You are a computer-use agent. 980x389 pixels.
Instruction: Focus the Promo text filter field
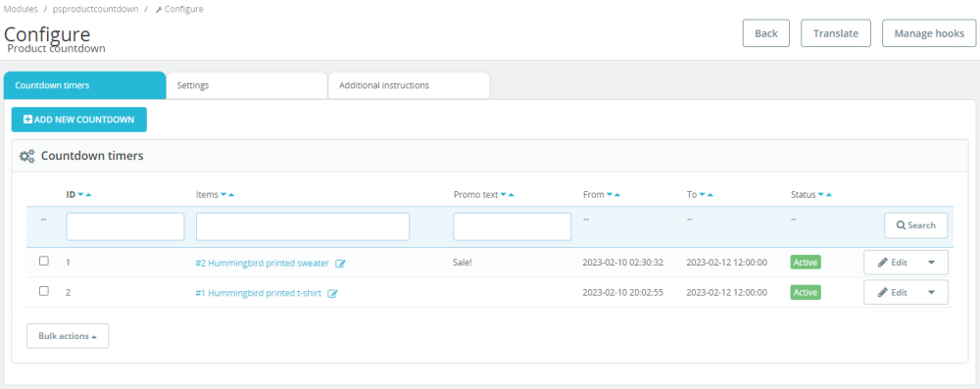pos(512,226)
